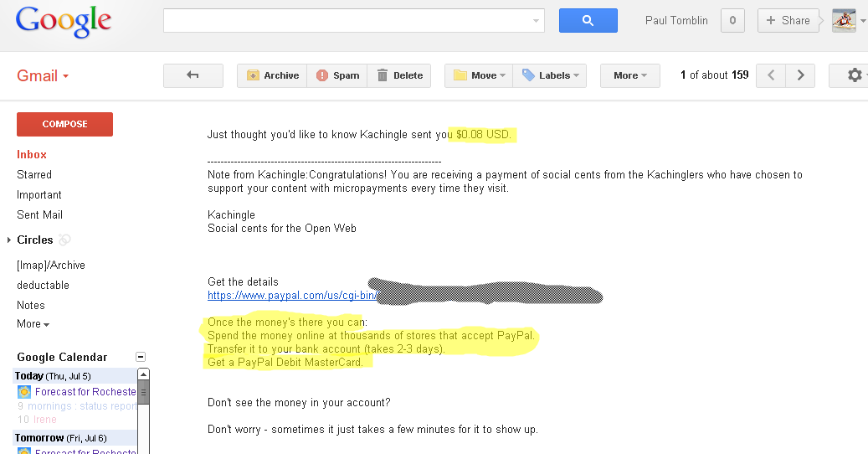Go back to inbox with arrow button
This screenshot has width=868, height=454.
[193, 75]
